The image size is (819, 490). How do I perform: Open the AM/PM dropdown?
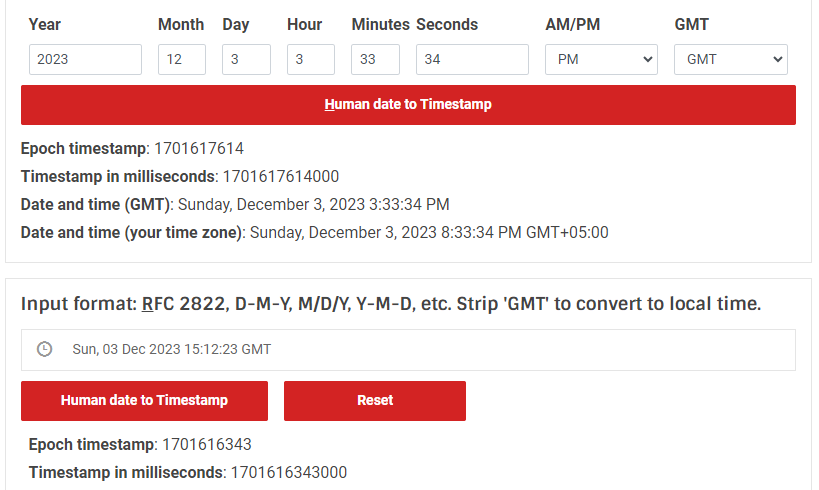[x=601, y=60]
